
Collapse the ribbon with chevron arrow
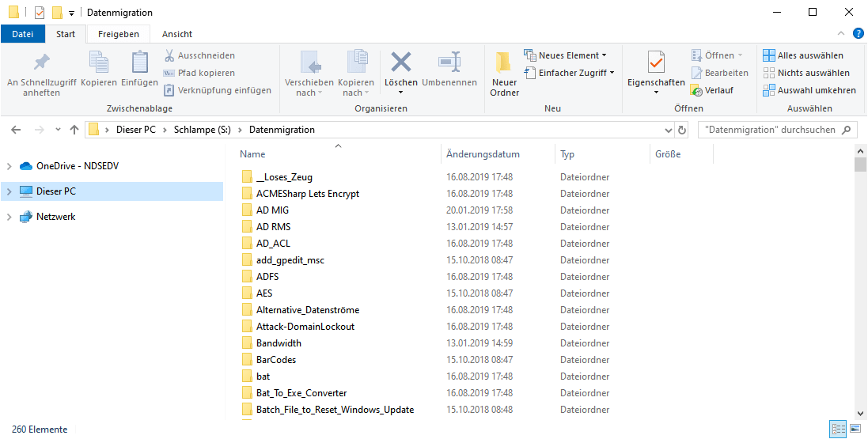(842, 33)
